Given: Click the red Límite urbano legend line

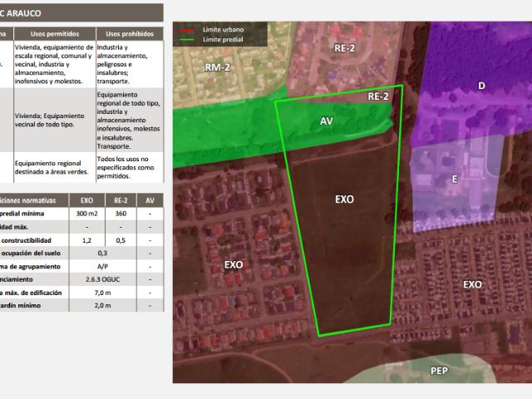Looking at the screenshot, I should (x=187, y=30).
